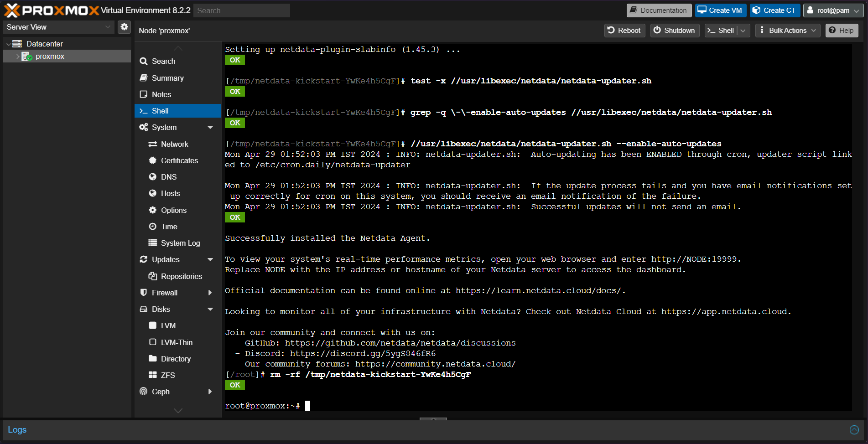The image size is (868, 444).
Task: Select the Hosts entry
Action: (x=170, y=193)
